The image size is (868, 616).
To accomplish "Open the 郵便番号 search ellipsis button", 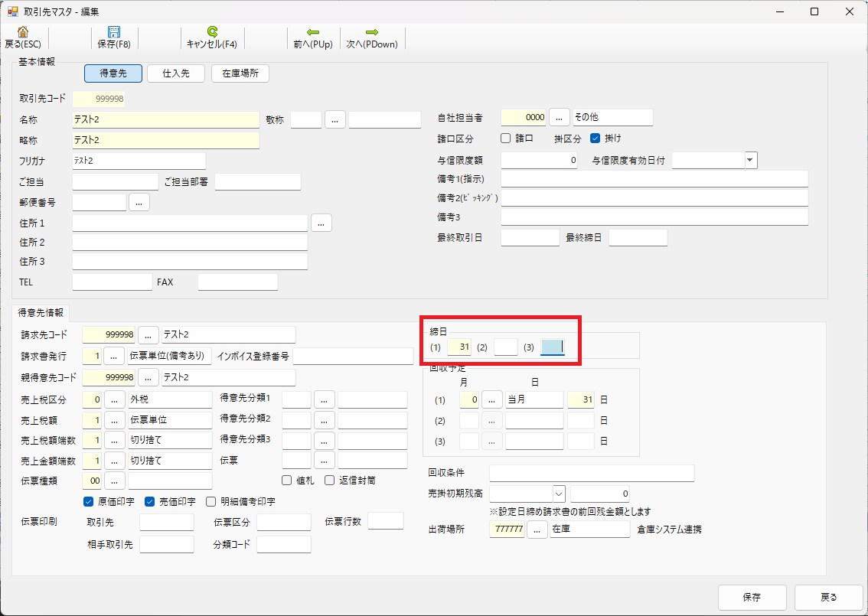I will click(x=139, y=202).
